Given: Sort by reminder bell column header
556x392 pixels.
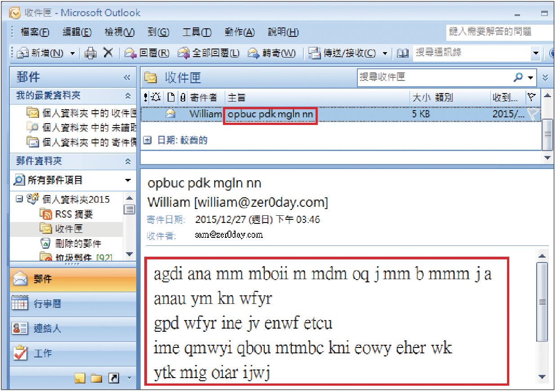Looking at the screenshot, I should click(x=156, y=97).
